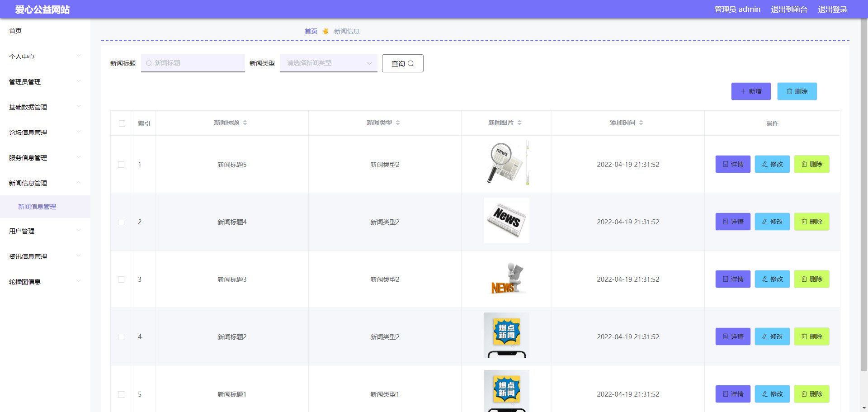Expand 管理员管理 sidebar menu
868x412 pixels.
[x=45, y=82]
